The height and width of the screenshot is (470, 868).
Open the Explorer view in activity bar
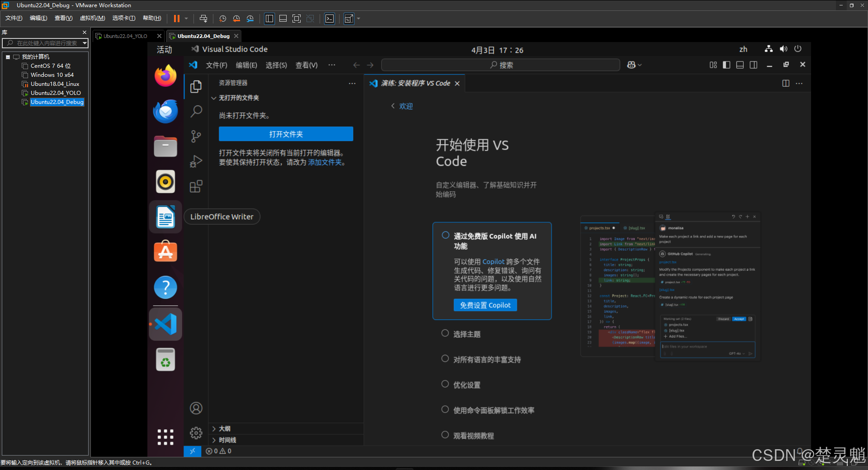(x=196, y=86)
